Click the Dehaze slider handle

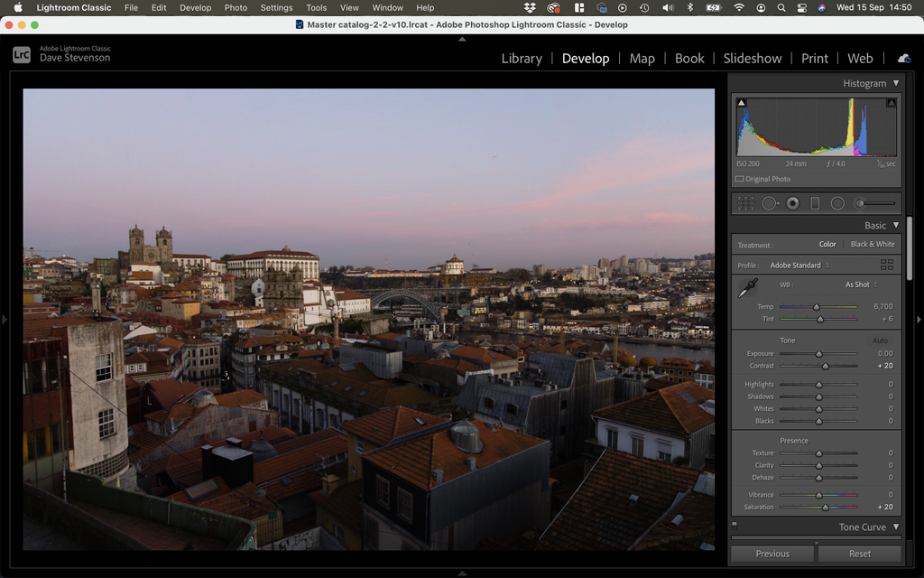coord(818,478)
